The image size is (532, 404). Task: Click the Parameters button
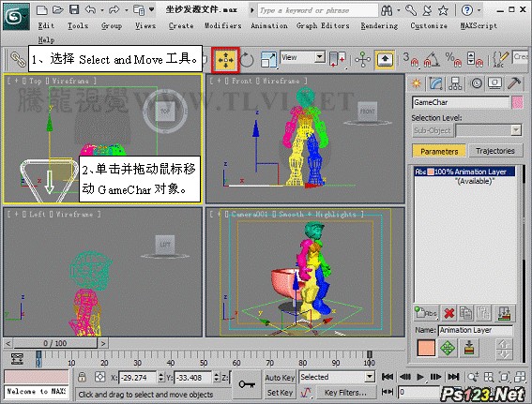(439, 151)
